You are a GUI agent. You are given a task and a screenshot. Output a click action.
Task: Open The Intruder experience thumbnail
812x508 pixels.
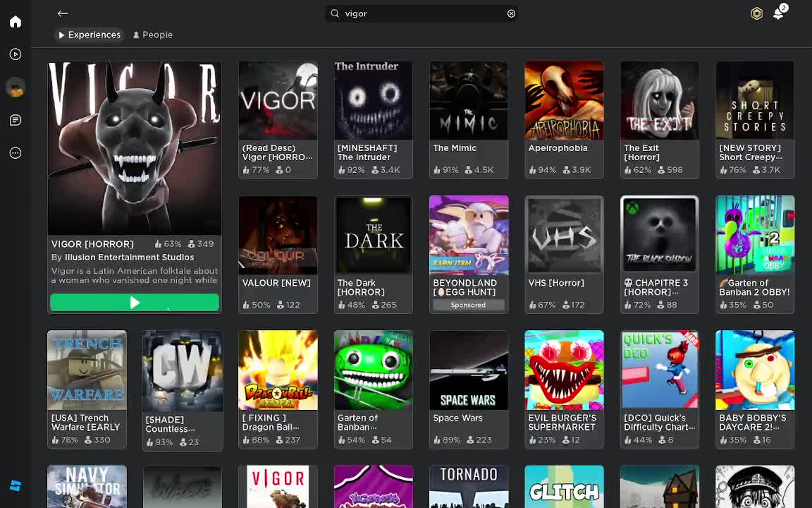(374, 101)
